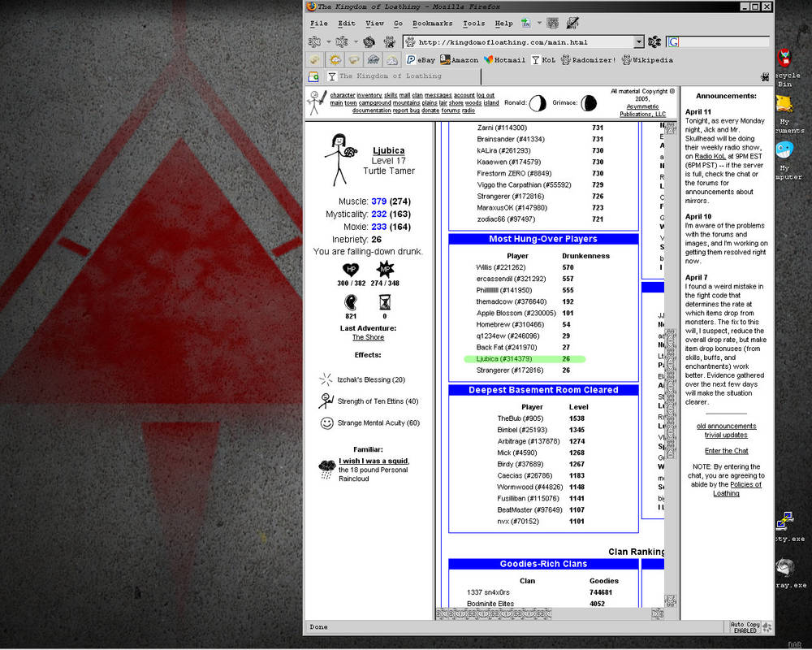The image size is (812, 650).
Task: Click the pen-and-paper icon in the menu bar
Action: point(572,24)
